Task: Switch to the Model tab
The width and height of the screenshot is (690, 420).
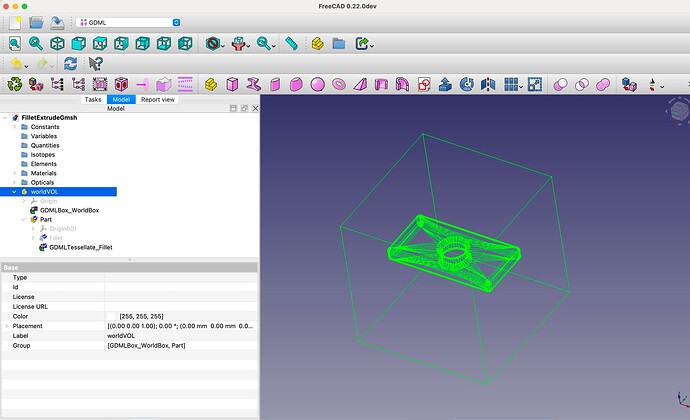Action: pyautogui.click(x=121, y=99)
